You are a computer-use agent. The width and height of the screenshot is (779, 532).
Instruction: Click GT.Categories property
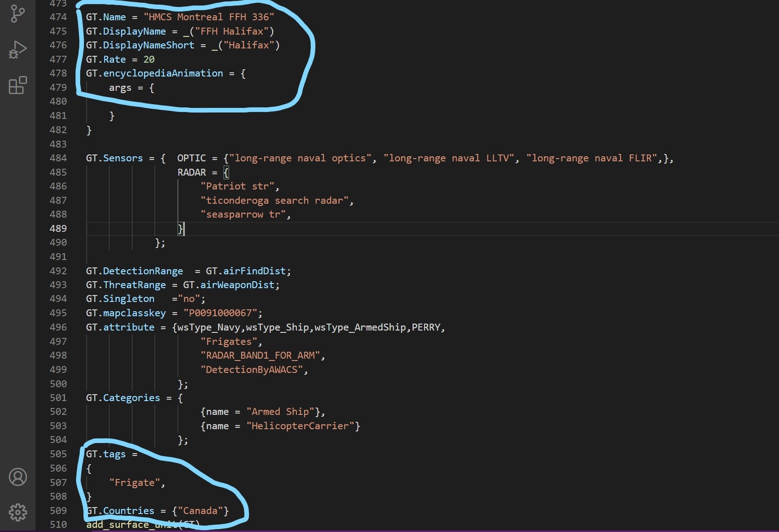(x=123, y=398)
